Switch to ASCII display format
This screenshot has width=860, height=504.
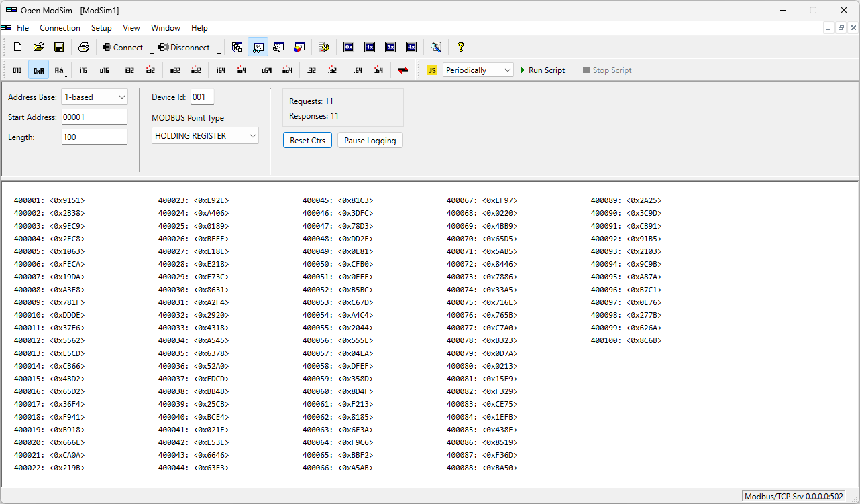58,70
